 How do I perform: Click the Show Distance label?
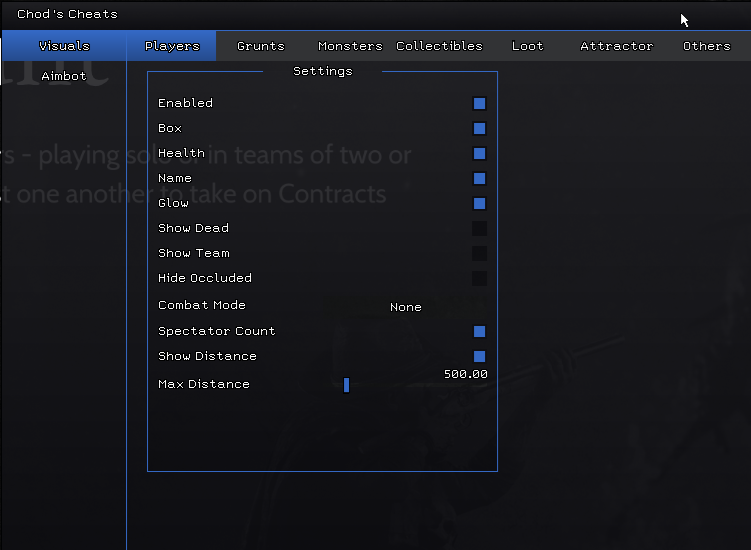(207, 356)
